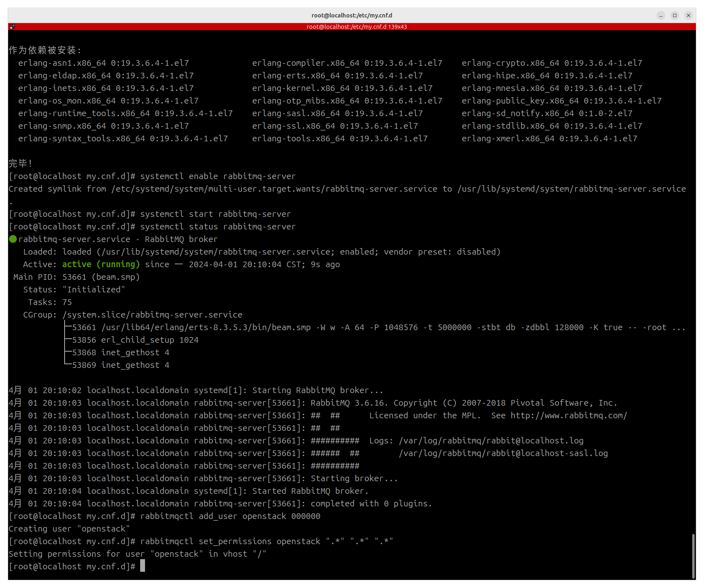Click log text completed with 0 plugins.
704x588 pixels.
tap(372, 504)
